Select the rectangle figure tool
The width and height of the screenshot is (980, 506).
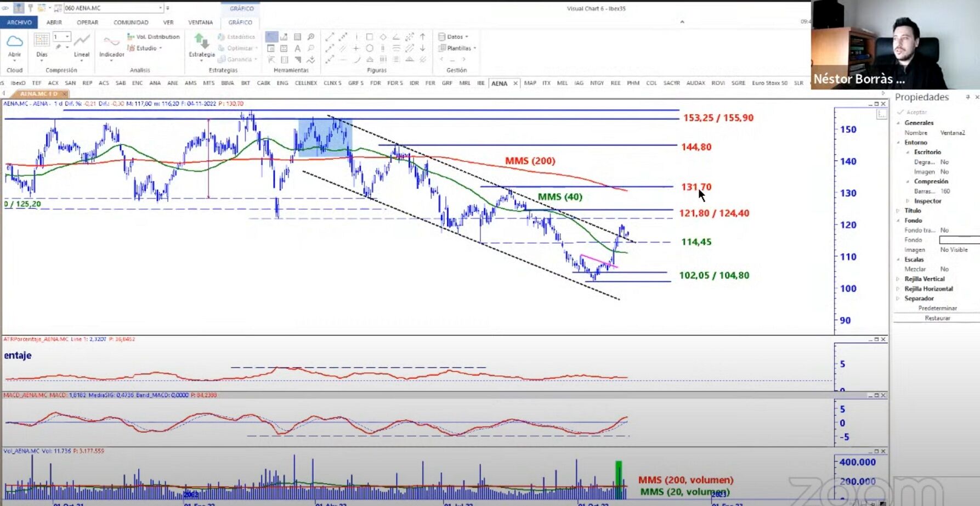click(370, 37)
